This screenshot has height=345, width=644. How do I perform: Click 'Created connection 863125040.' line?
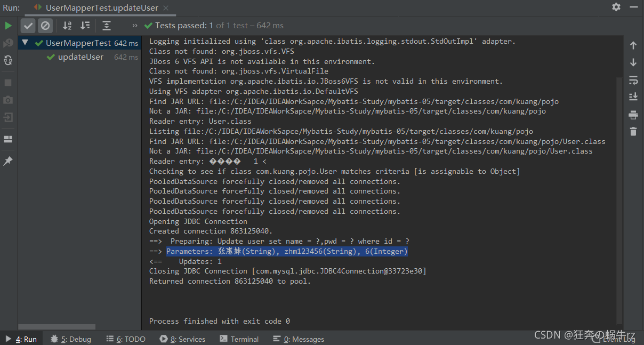211,231
